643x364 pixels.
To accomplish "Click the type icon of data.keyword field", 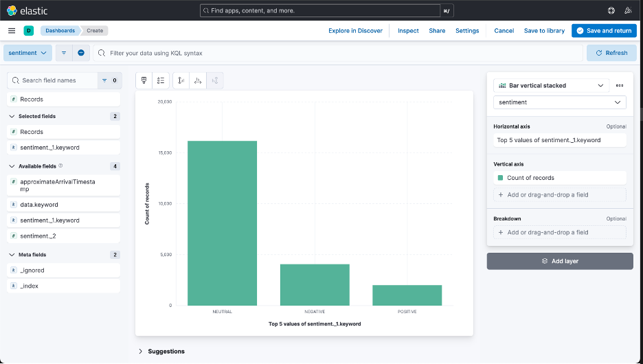I will [14, 205].
